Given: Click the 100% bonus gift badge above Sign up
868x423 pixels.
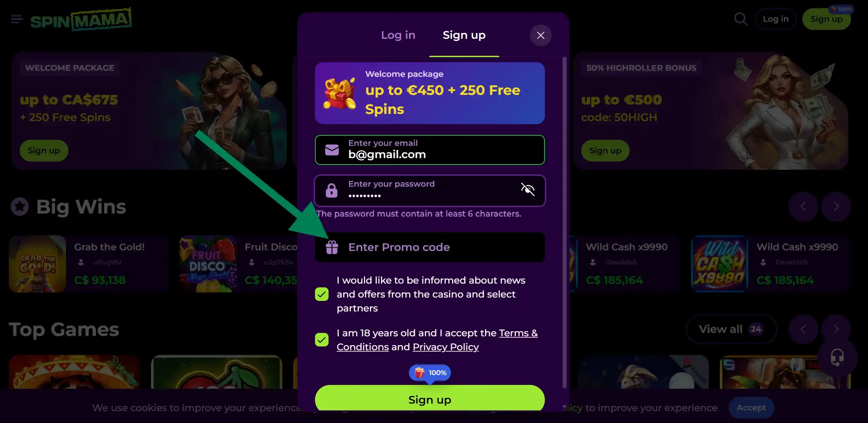Looking at the screenshot, I should coord(430,373).
